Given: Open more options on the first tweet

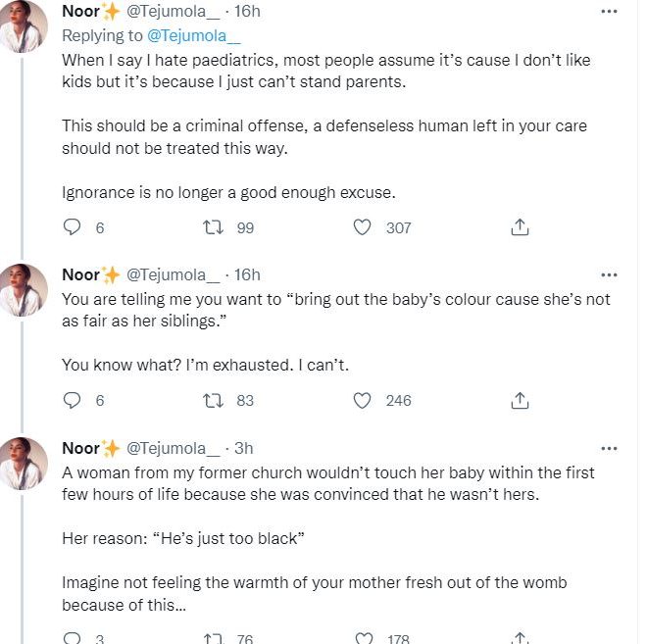Looking at the screenshot, I should coord(609,12).
